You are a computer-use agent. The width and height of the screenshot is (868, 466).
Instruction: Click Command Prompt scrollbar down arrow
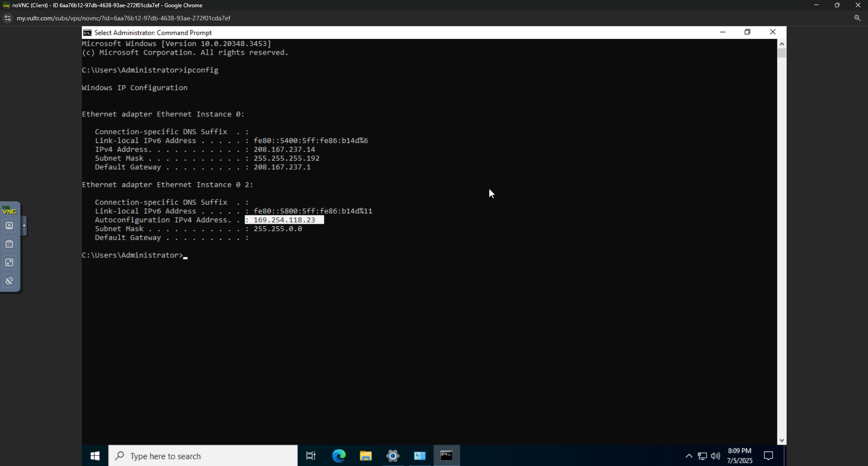(782, 441)
